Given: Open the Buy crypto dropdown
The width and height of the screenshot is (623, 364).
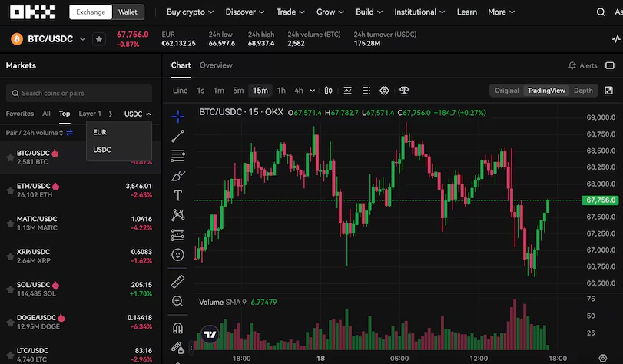Looking at the screenshot, I should [190, 12].
